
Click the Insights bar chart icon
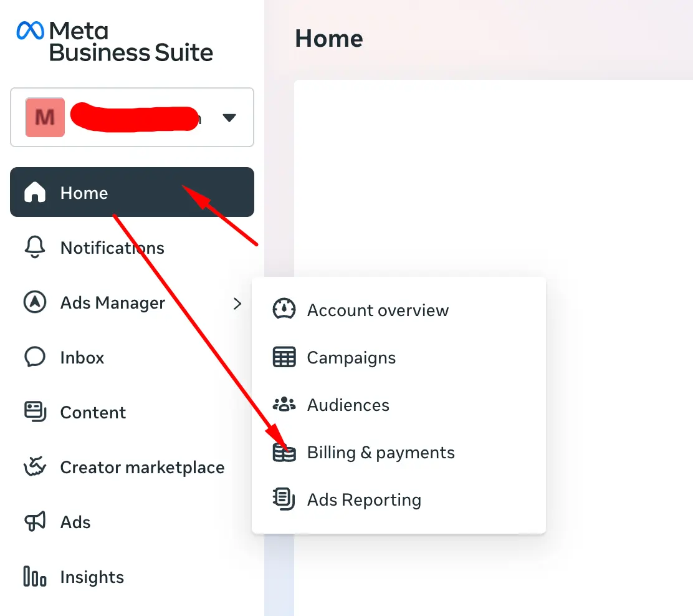tap(35, 576)
